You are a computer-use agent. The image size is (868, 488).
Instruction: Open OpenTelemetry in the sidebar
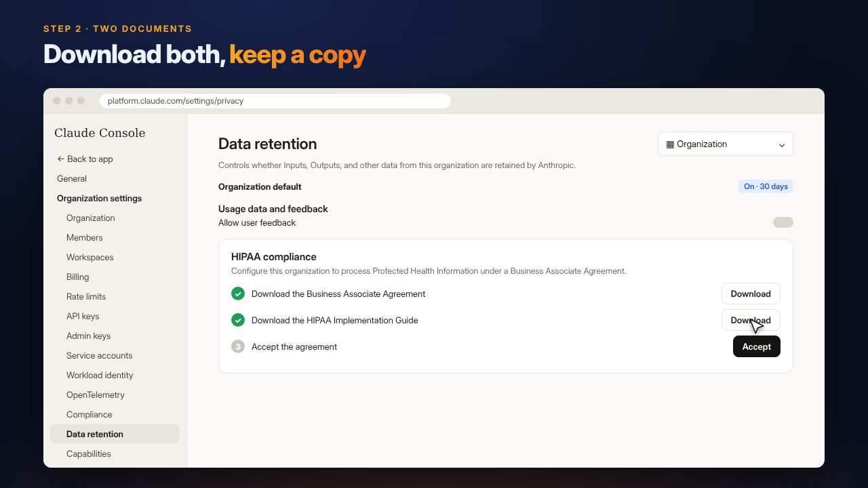click(96, 394)
